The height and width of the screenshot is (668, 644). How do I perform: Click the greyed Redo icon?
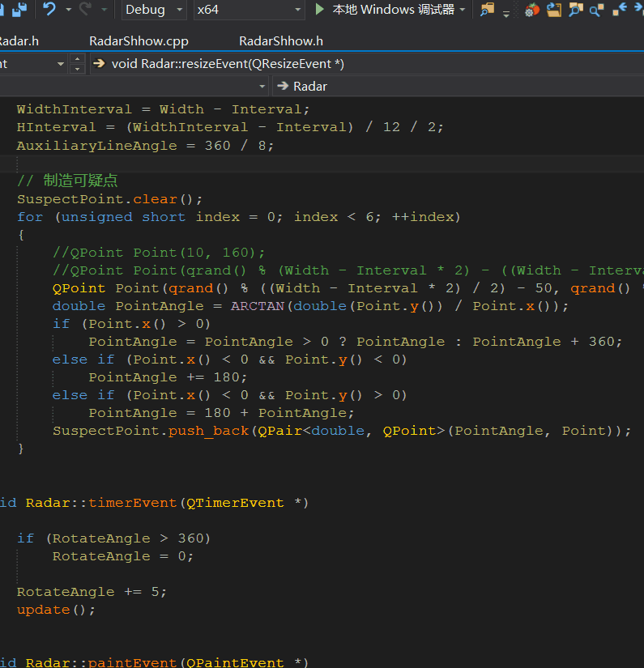[85, 9]
